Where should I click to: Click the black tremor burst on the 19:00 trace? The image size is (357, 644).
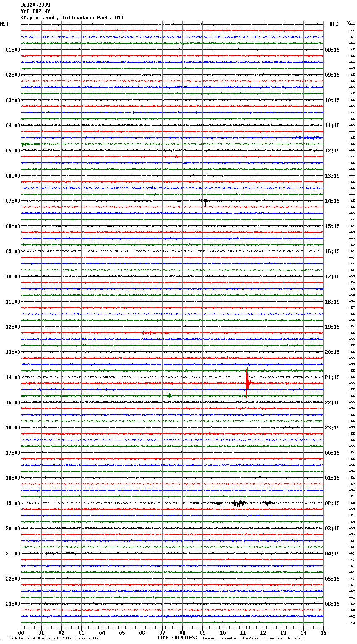[x=239, y=503]
